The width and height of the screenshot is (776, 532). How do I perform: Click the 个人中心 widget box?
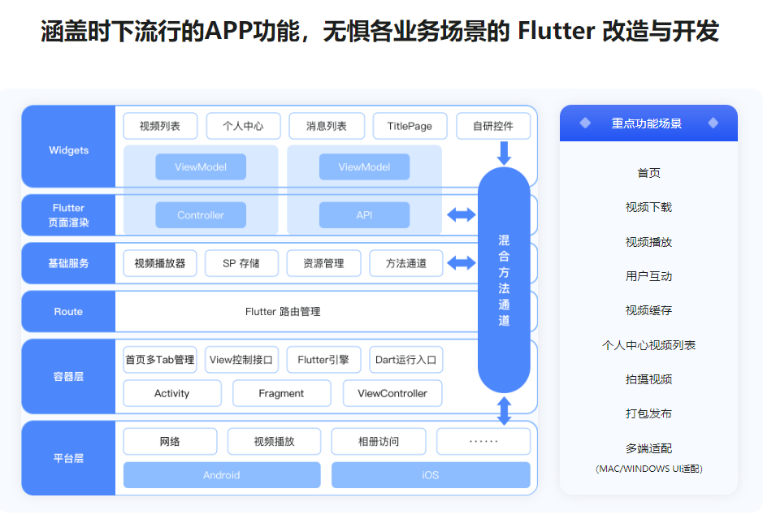click(243, 126)
